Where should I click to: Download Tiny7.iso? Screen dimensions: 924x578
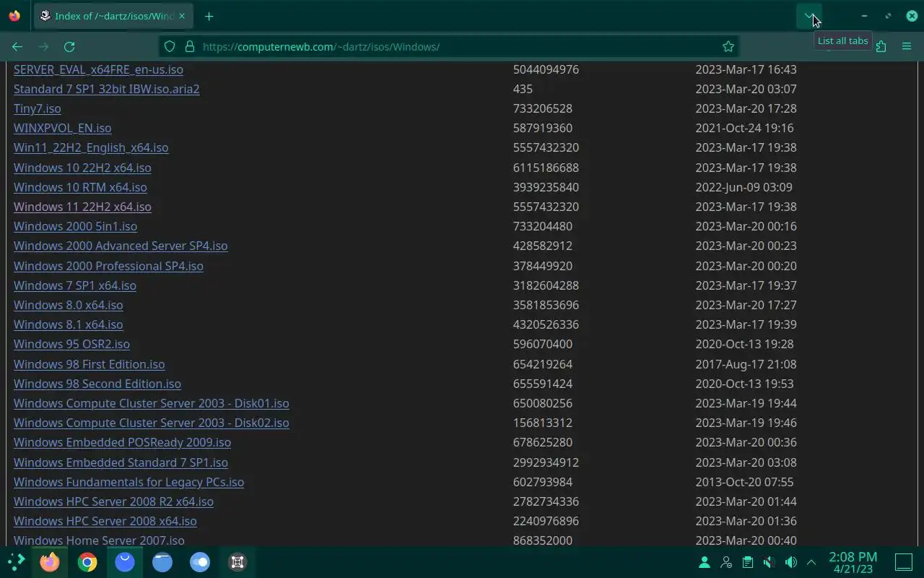click(x=38, y=108)
